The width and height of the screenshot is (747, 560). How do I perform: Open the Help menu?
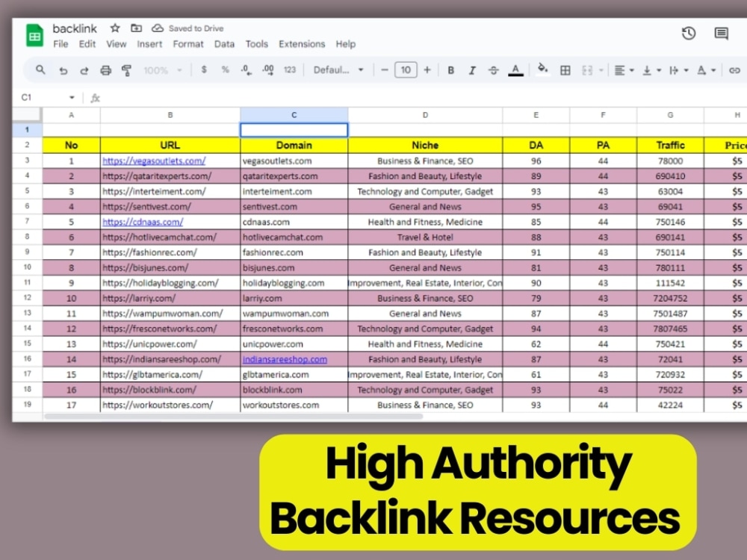tap(345, 44)
